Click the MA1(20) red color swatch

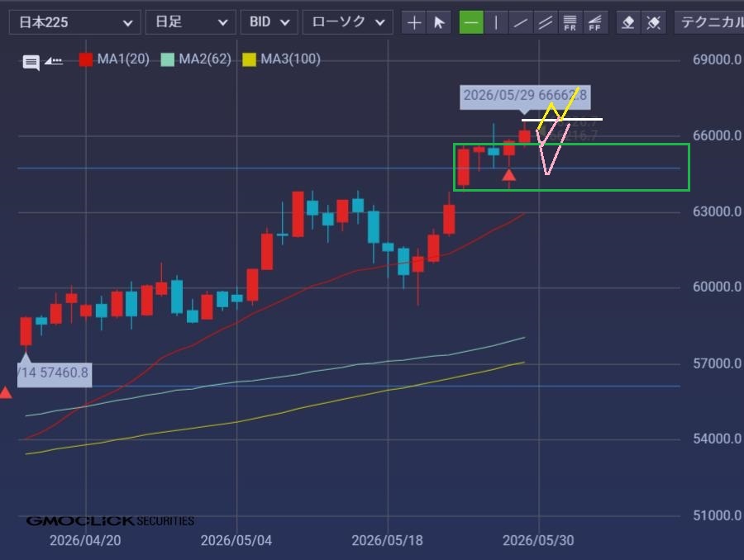pos(86,59)
